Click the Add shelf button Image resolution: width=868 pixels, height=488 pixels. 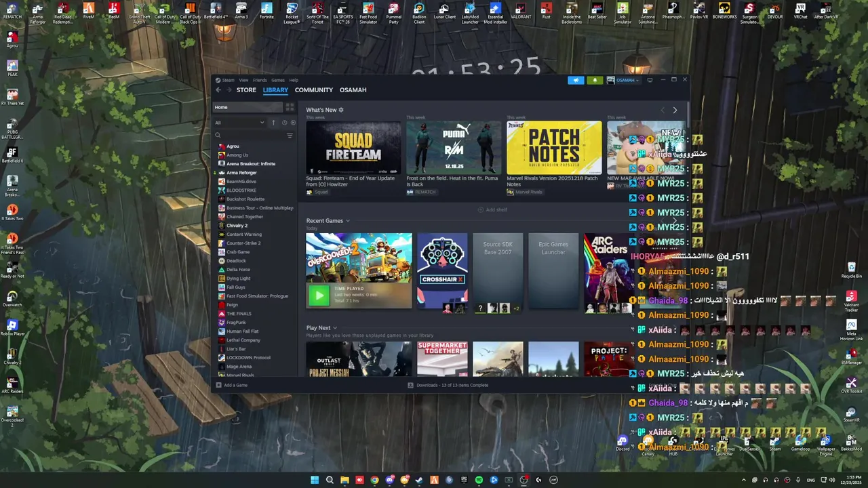coord(492,209)
